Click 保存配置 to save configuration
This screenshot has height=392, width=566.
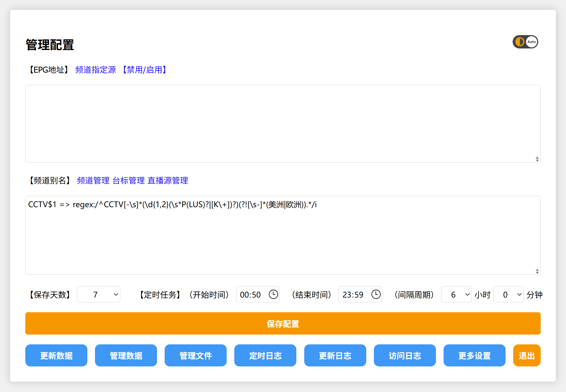pyautogui.click(x=283, y=324)
